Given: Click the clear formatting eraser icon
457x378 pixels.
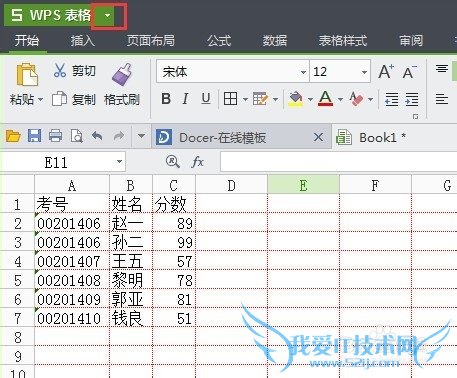Looking at the screenshot, I should [x=356, y=99].
